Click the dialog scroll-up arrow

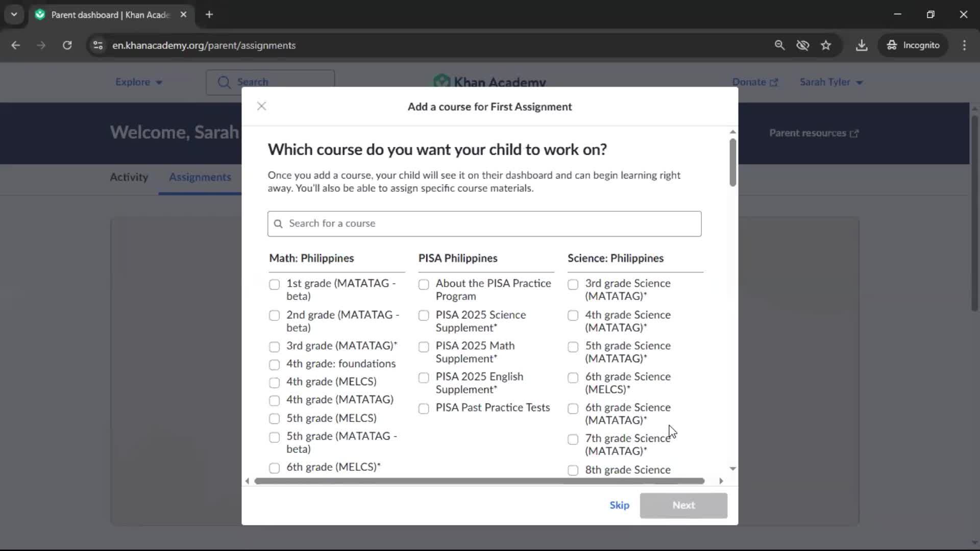733,132
